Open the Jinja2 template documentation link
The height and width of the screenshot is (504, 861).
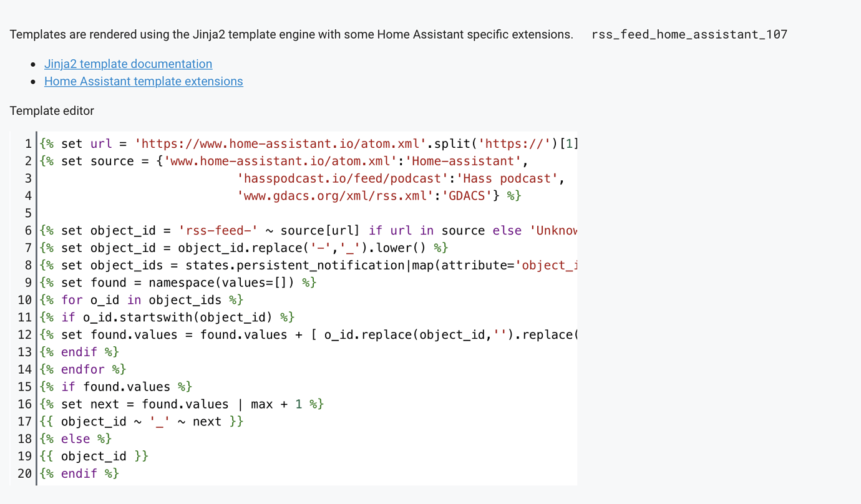click(x=127, y=64)
